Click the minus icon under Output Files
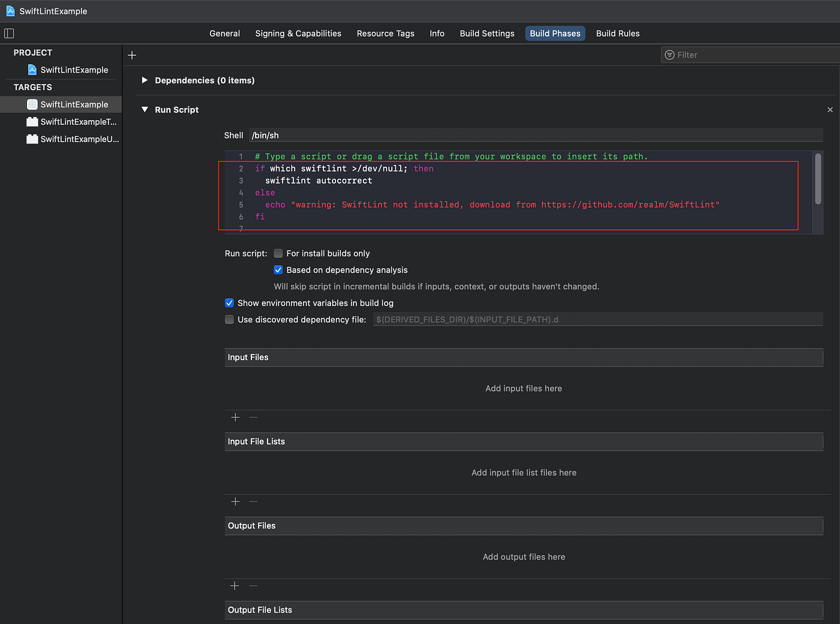840x624 pixels. 253,586
